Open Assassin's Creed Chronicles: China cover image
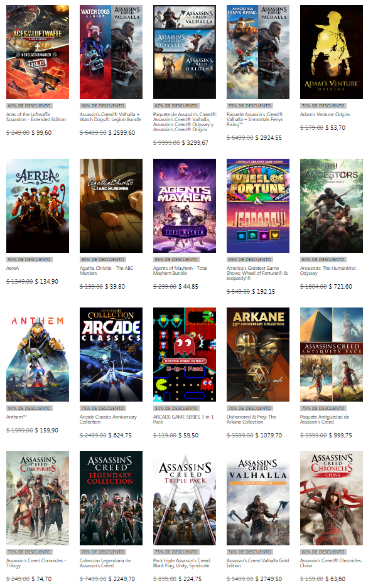The height and width of the screenshot is (588, 378). [x=331, y=498]
